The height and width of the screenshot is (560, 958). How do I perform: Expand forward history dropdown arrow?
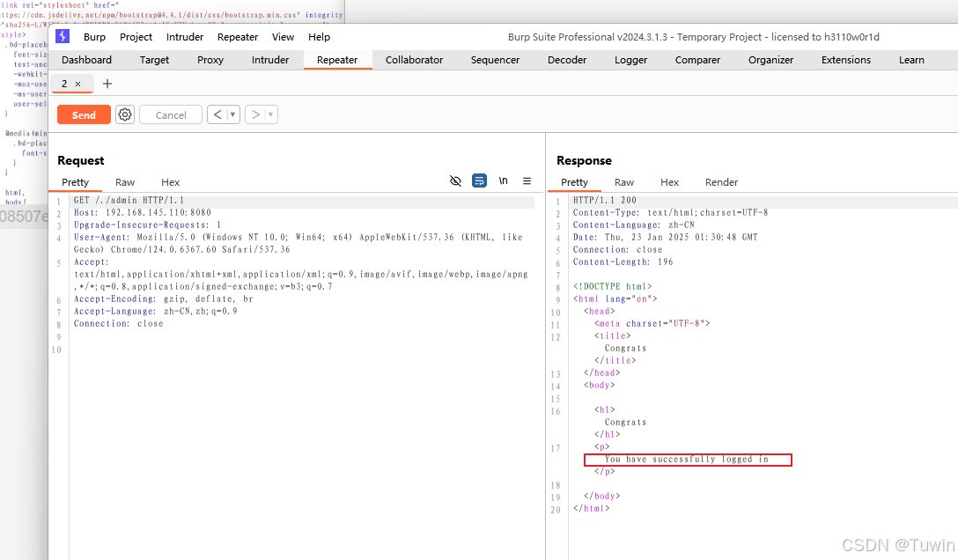click(x=270, y=114)
